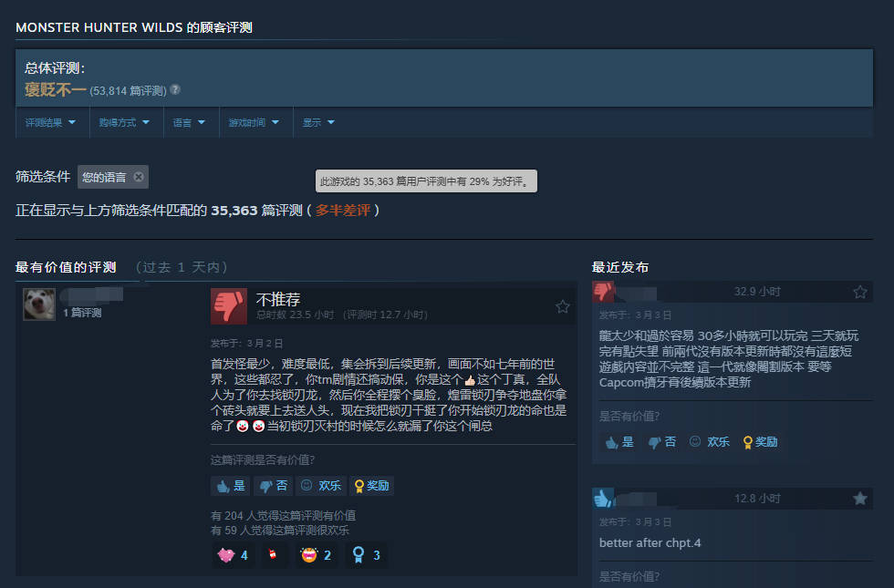Remove the 您的语言 filter tag
The width and height of the screenshot is (894, 588).
tap(139, 177)
